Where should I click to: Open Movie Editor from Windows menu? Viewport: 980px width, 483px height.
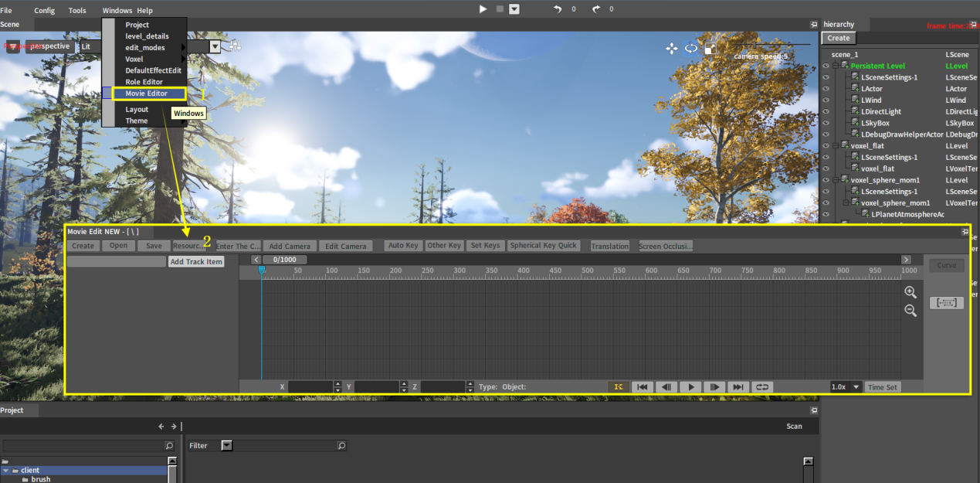click(146, 94)
